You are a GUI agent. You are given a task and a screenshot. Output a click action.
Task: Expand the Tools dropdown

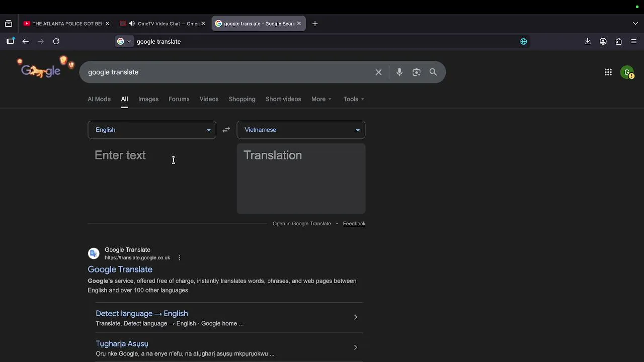coord(354,99)
